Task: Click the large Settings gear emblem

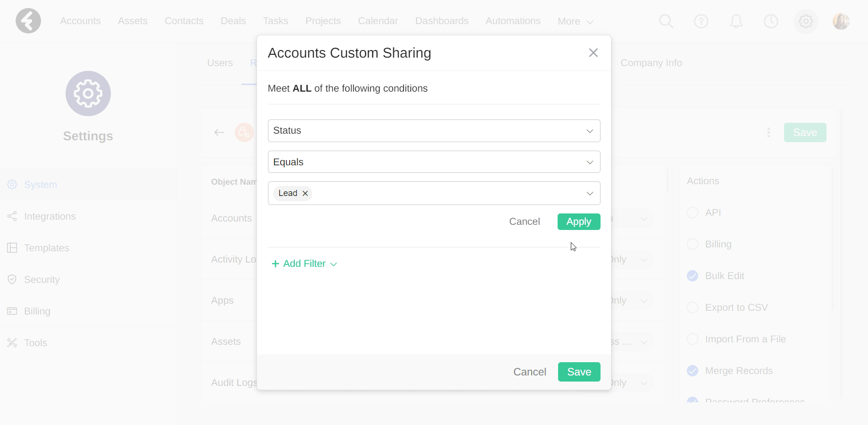Action: (x=88, y=93)
